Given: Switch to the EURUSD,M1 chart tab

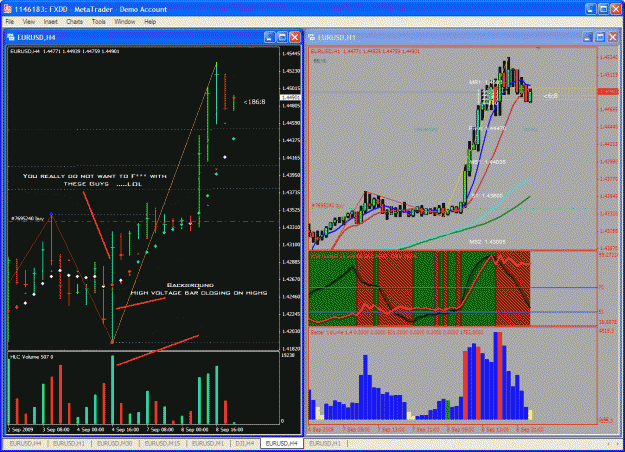Looking at the screenshot, I should 208,443.
